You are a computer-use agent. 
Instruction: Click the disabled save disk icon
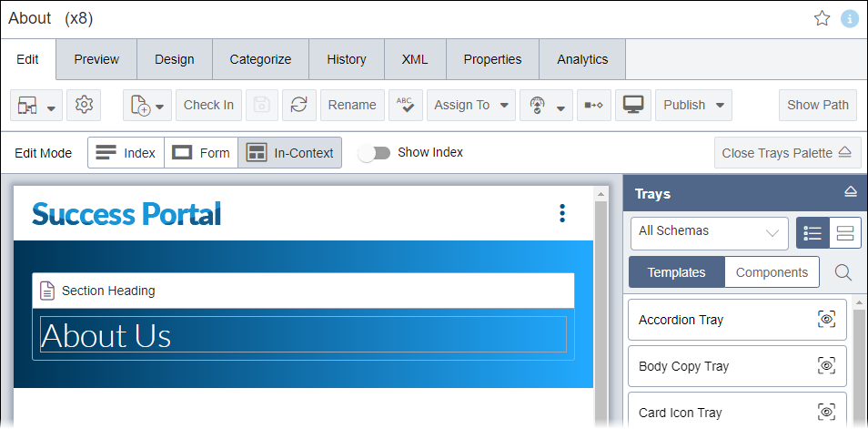(262, 105)
